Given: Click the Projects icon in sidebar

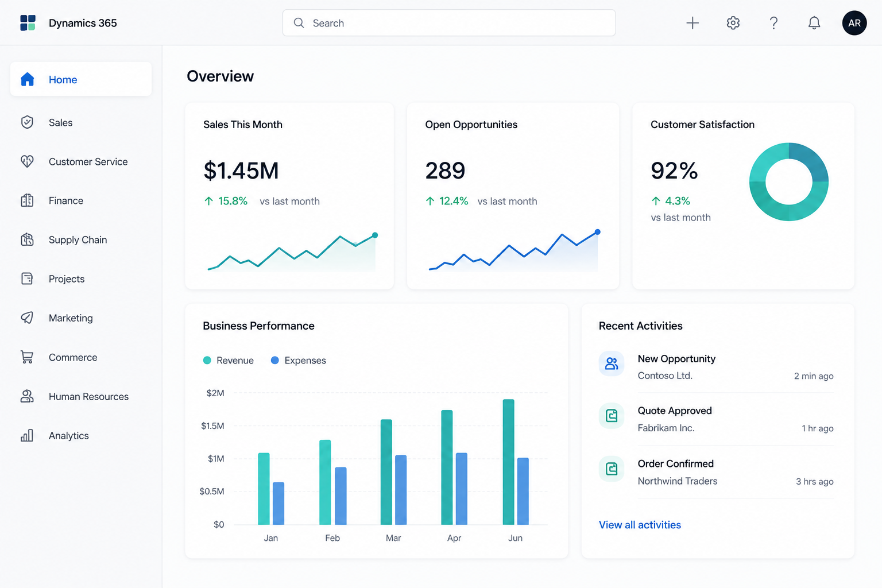Looking at the screenshot, I should coord(27,278).
